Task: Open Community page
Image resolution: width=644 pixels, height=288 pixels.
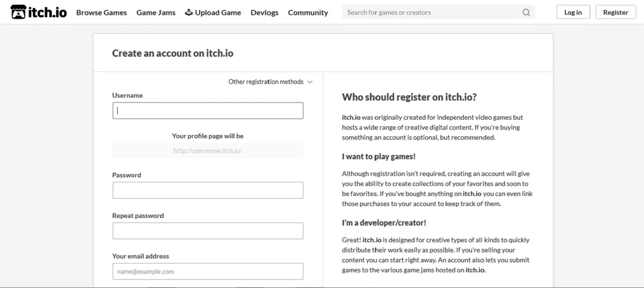Action: [308, 12]
